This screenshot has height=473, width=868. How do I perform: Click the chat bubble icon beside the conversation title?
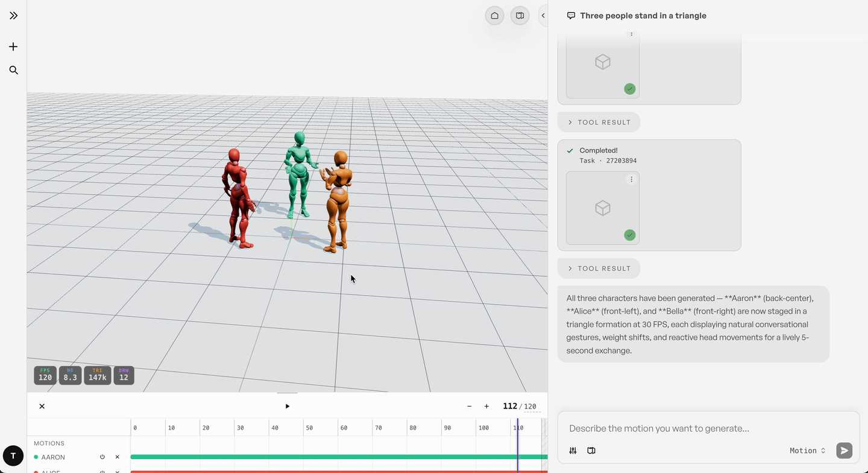coord(571,16)
